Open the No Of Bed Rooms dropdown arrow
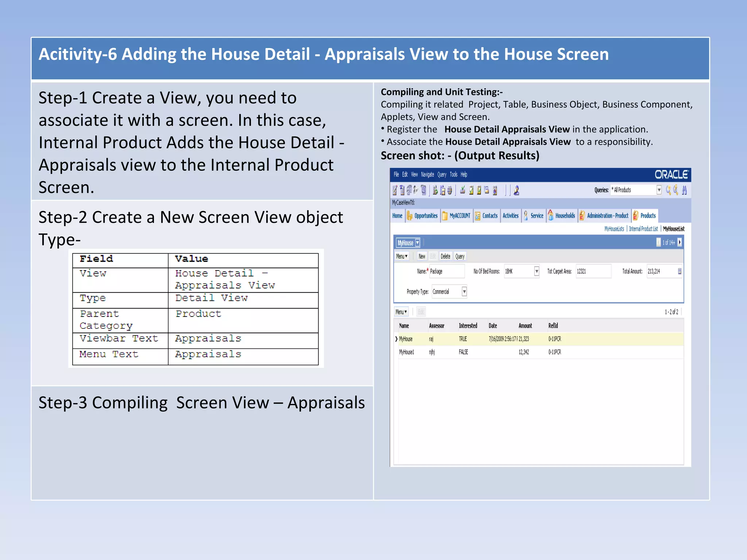 tap(537, 271)
